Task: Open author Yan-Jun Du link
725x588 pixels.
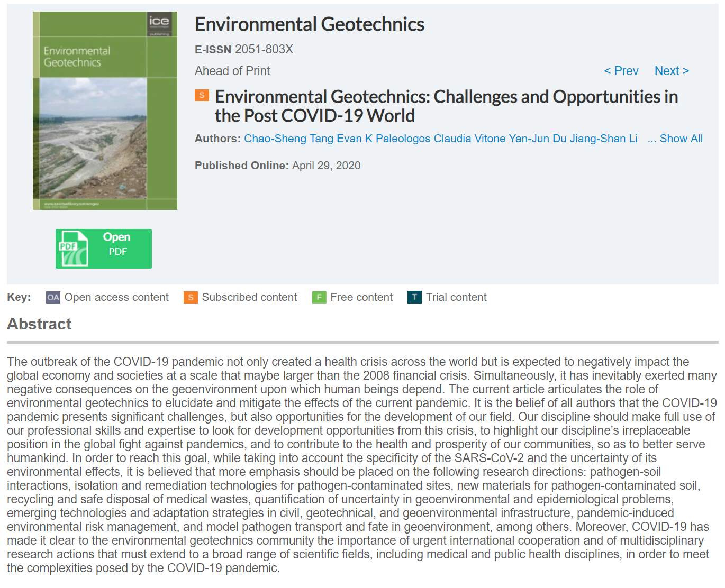Action: point(537,139)
